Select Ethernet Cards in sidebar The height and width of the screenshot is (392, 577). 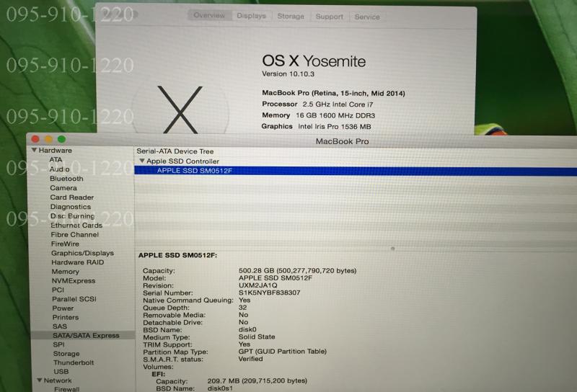coord(76,225)
